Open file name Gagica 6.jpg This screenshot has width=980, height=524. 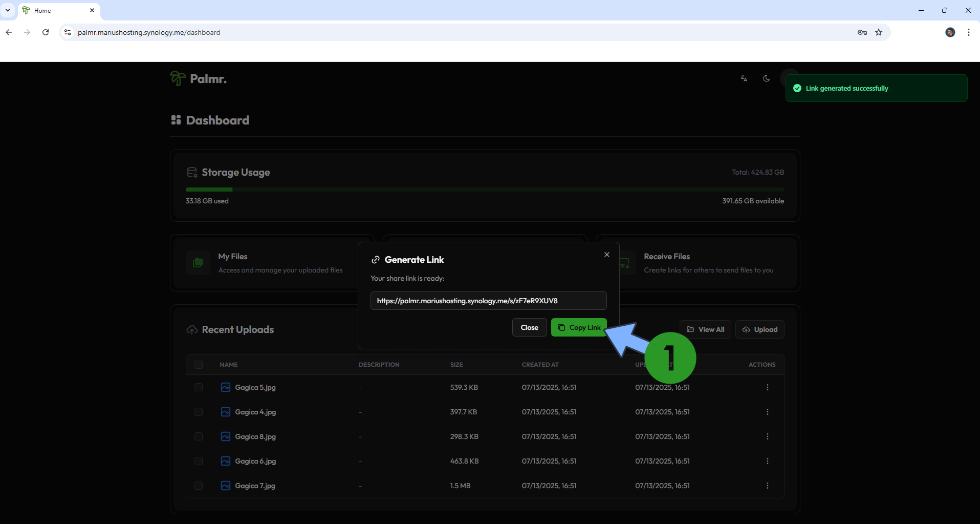click(255, 461)
